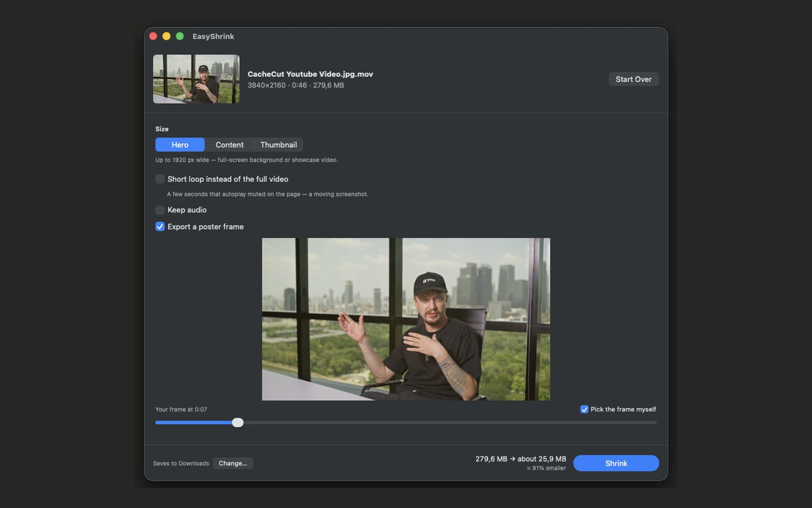Click the '279,6 MB → about 25,9 MB' estimate

[x=521, y=459]
